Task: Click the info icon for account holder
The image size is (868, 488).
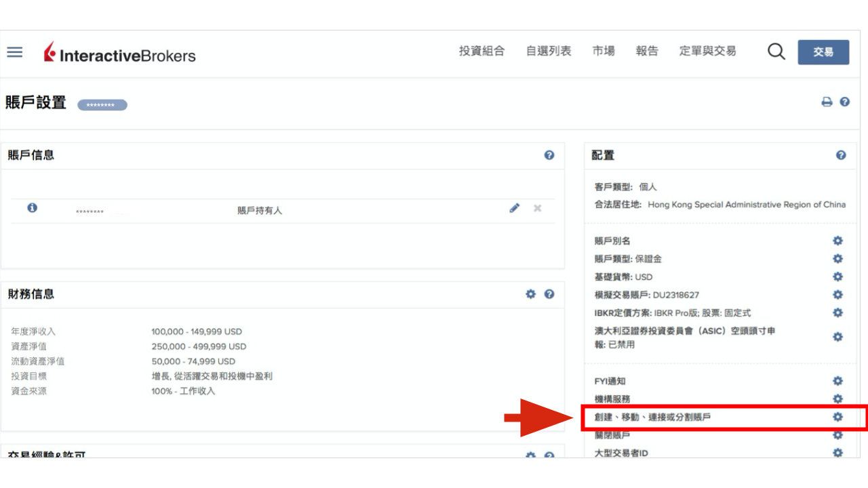Action: pos(32,208)
